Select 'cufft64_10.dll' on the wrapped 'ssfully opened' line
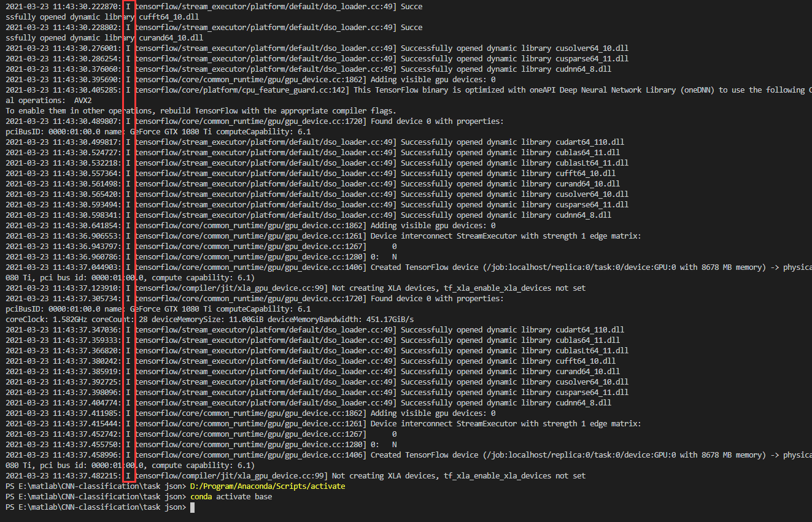Image resolution: width=812 pixels, height=522 pixels. pyautogui.click(x=169, y=17)
